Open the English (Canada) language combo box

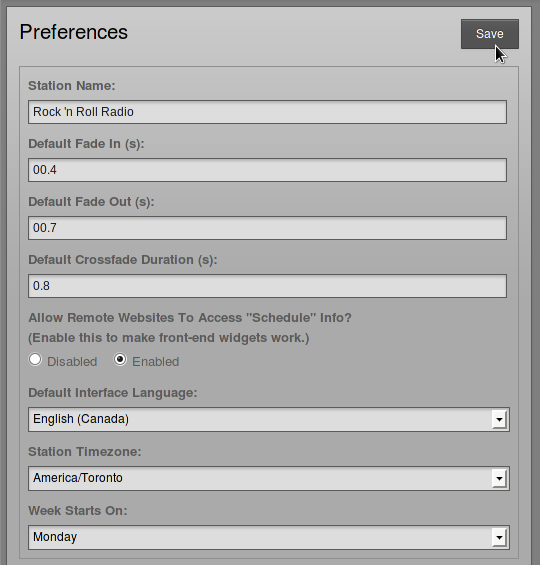click(x=269, y=419)
